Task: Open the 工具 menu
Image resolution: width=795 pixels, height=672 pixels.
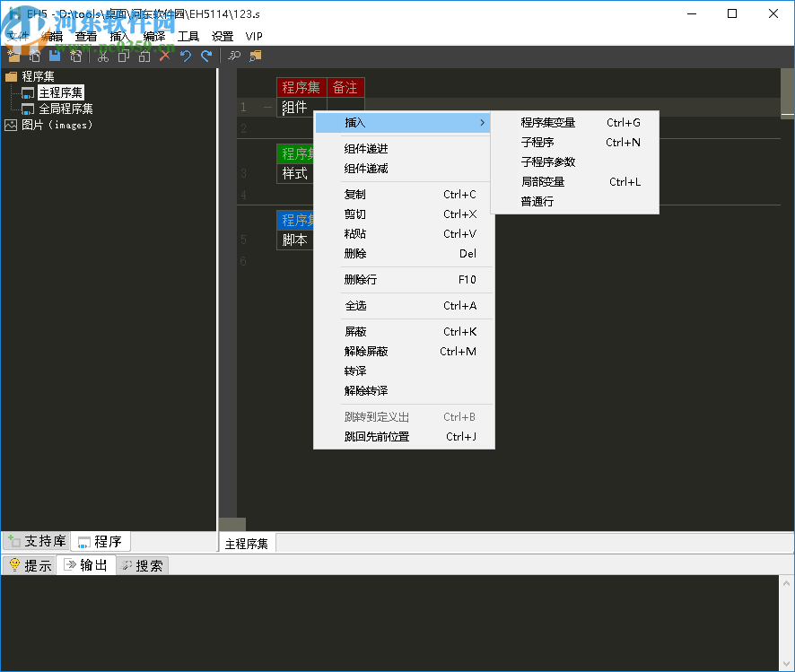Action: tap(188, 37)
